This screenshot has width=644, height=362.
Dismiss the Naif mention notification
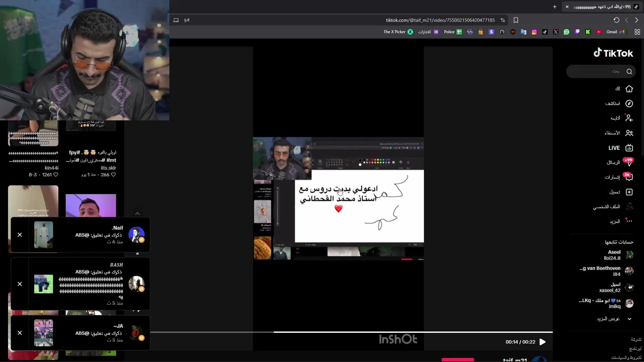click(x=20, y=235)
